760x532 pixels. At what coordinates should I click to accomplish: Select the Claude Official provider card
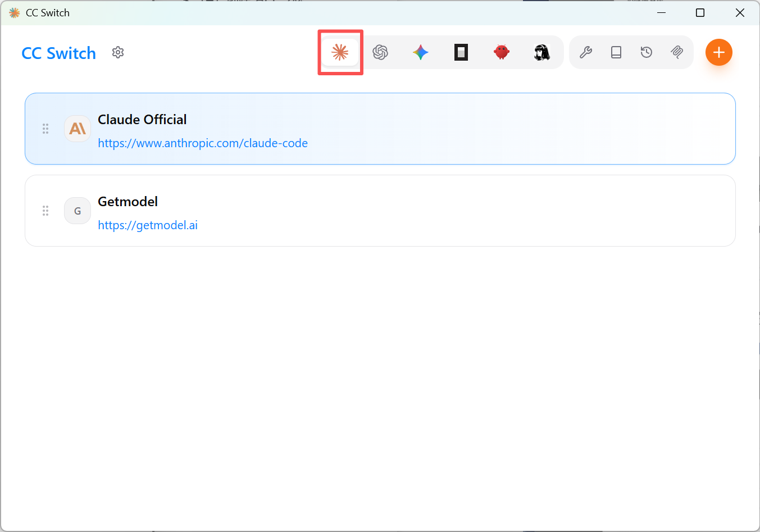point(380,129)
